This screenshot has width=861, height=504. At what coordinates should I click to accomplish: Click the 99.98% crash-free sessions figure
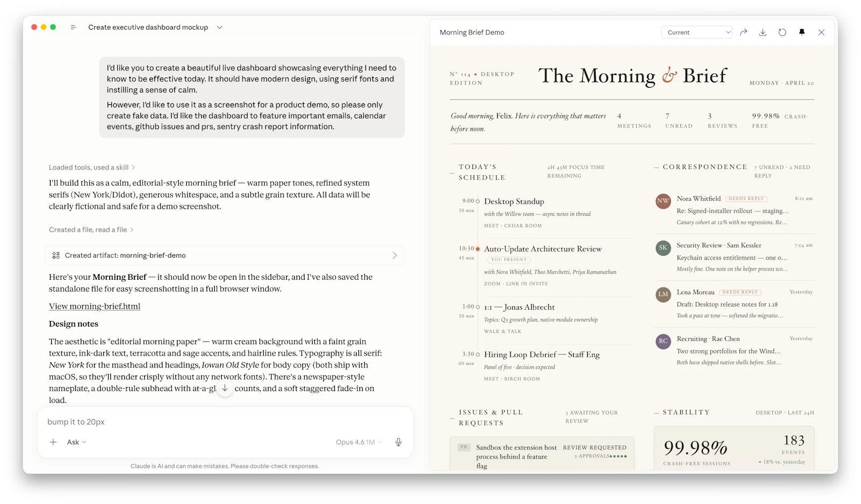(695, 448)
